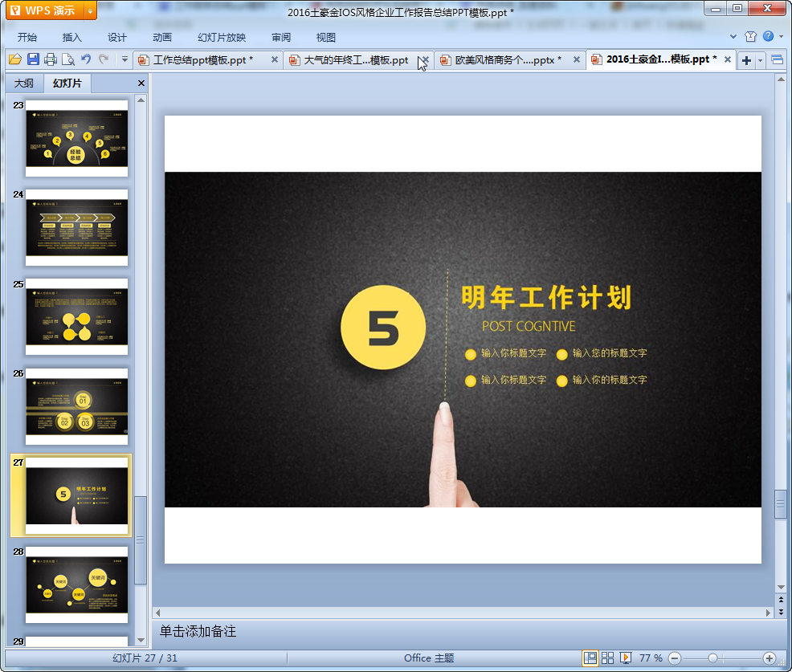Save the presentation with the floppy disk icon

coord(33,59)
